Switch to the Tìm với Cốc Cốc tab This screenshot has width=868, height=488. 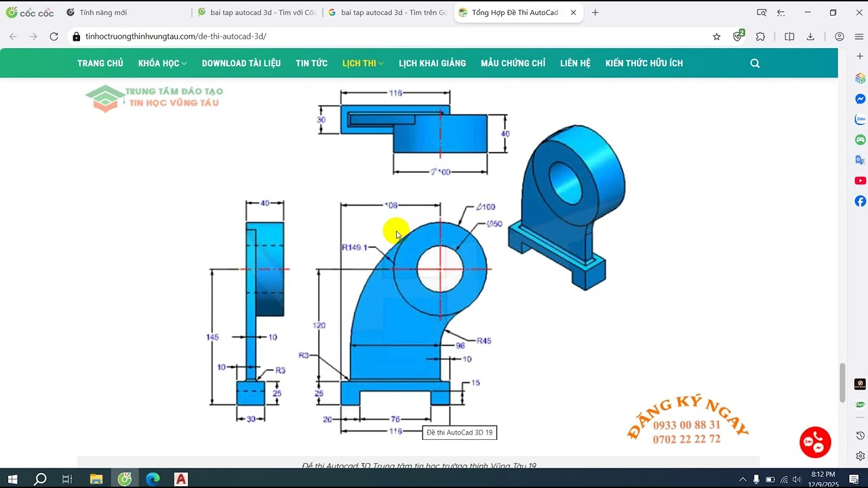[256, 12]
